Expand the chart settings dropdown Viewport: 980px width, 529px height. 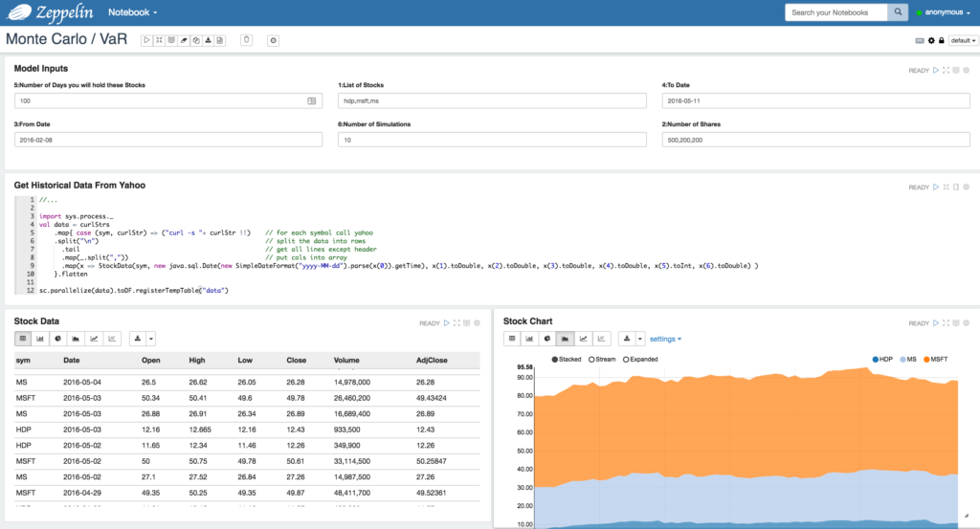[x=665, y=339]
